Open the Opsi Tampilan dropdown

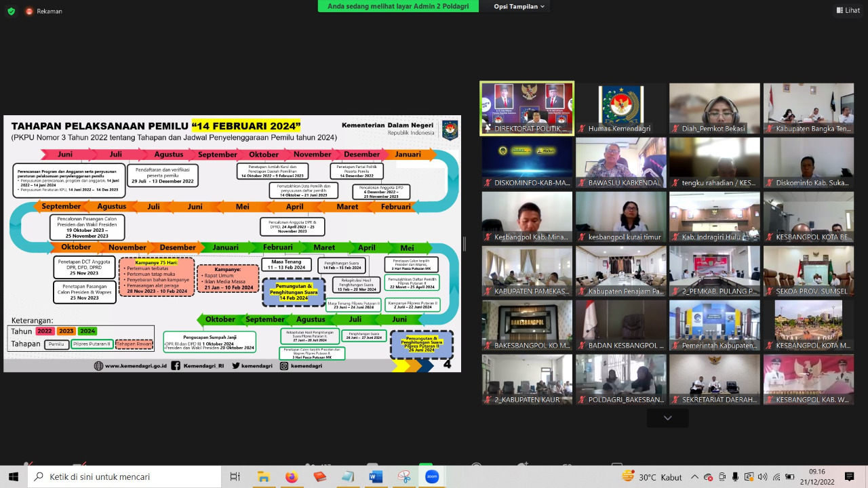click(519, 6)
